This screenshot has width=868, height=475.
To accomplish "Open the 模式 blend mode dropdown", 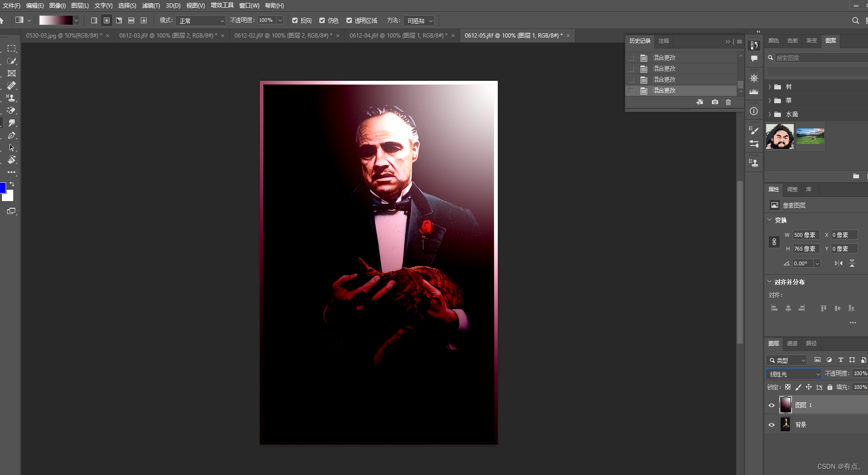I will point(200,21).
